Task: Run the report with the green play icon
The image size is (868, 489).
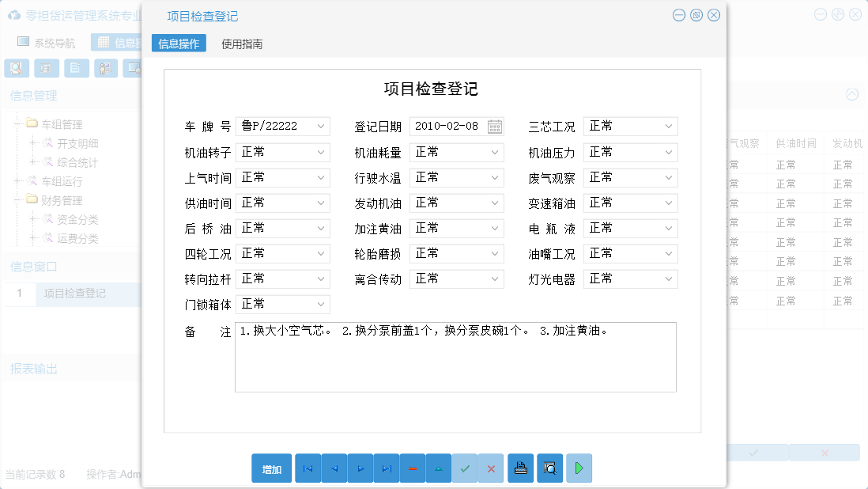Action: pyautogui.click(x=578, y=468)
